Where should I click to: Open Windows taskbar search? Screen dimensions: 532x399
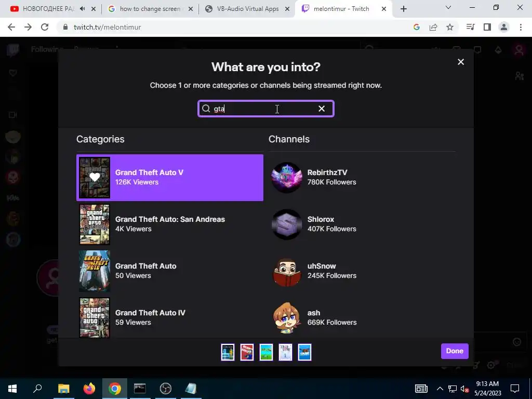tap(37, 389)
